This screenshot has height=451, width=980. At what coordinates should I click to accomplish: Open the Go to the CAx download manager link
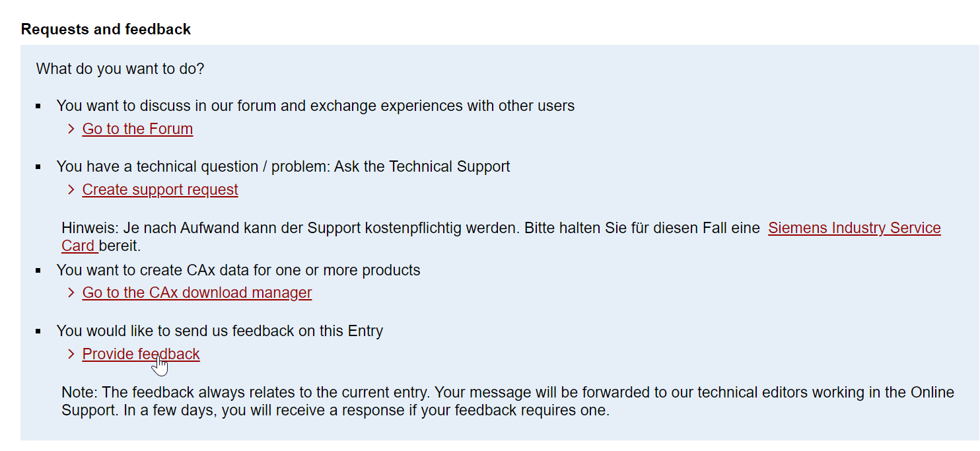(x=197, y=293)
